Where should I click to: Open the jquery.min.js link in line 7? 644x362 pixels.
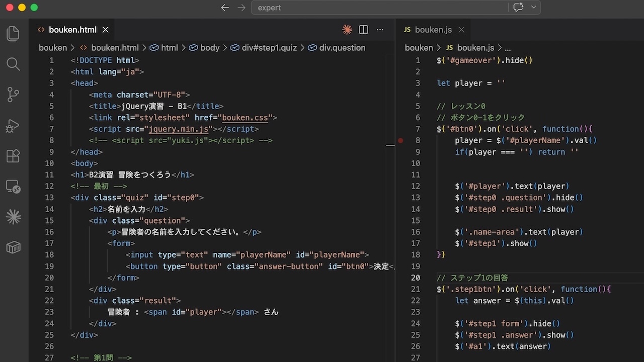click(x=179, y=129)
